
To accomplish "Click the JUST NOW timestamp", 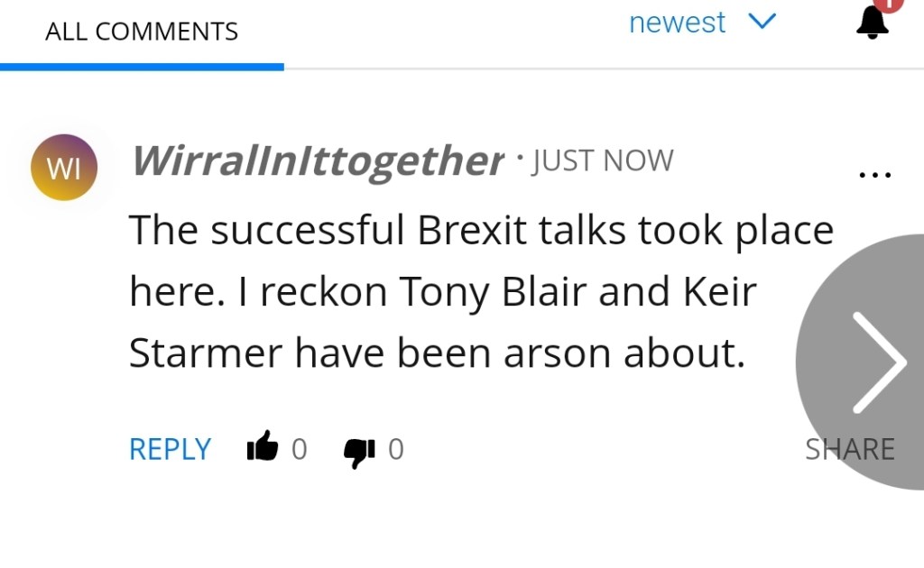I will point(603,161).
